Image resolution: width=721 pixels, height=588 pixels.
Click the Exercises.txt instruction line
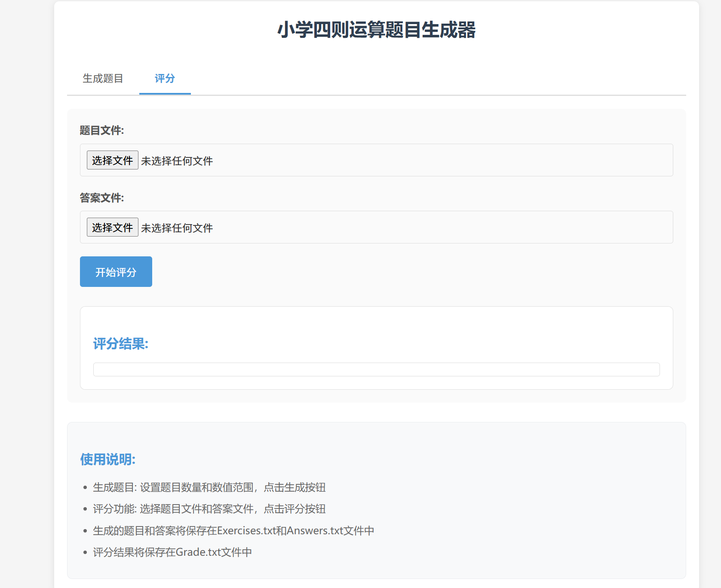tap(233, 530)
